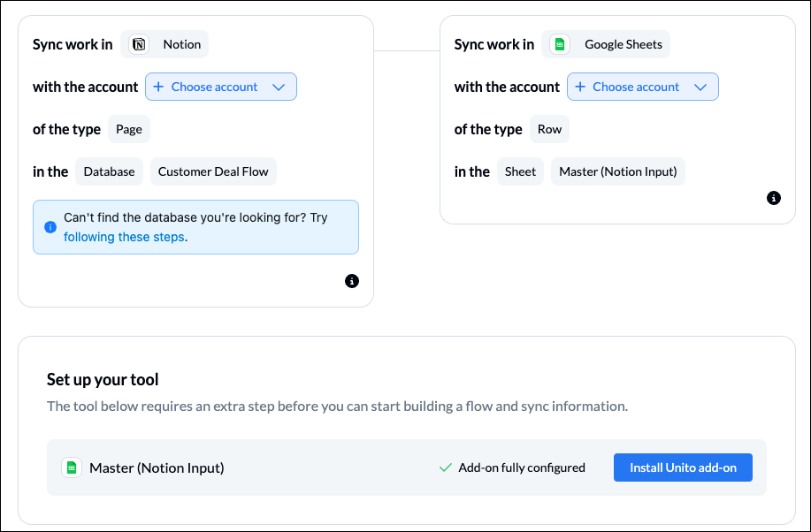Click 'with the account' label in Notion card
Viewport: 811px width, 532px height.
(85, 87)
